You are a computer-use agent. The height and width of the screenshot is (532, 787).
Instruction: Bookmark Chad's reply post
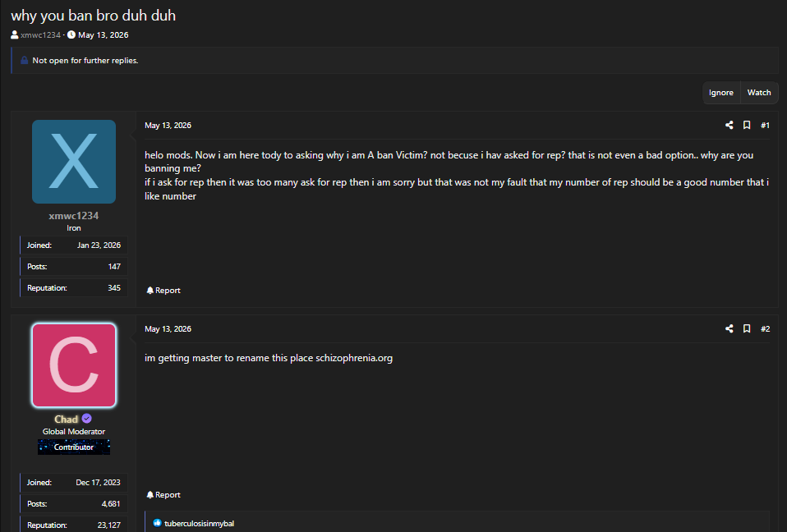(x=747, y=328)
